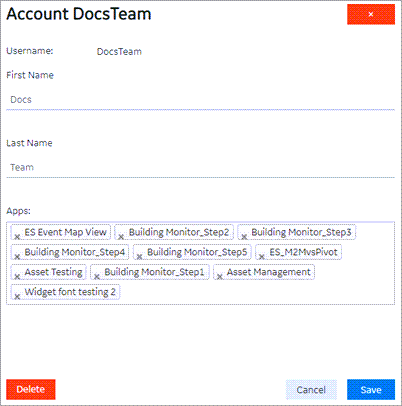Focus the First Name field containing Docs
The image size is (402, 406).
(200, 100)
